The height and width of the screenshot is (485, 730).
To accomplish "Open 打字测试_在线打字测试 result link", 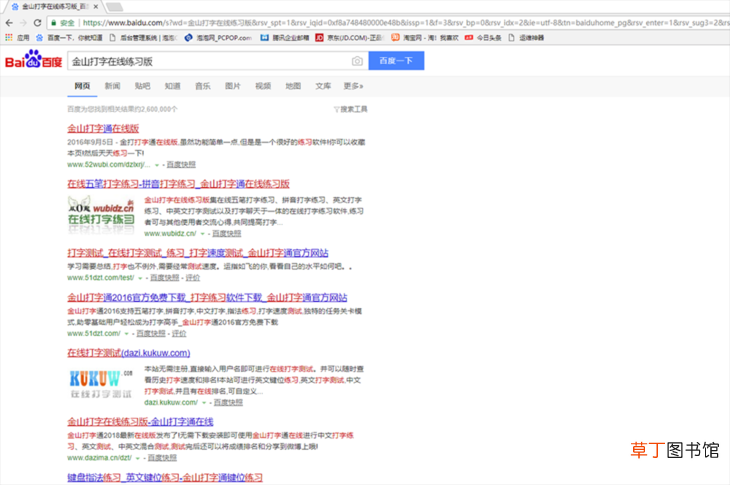I will 198,253.
